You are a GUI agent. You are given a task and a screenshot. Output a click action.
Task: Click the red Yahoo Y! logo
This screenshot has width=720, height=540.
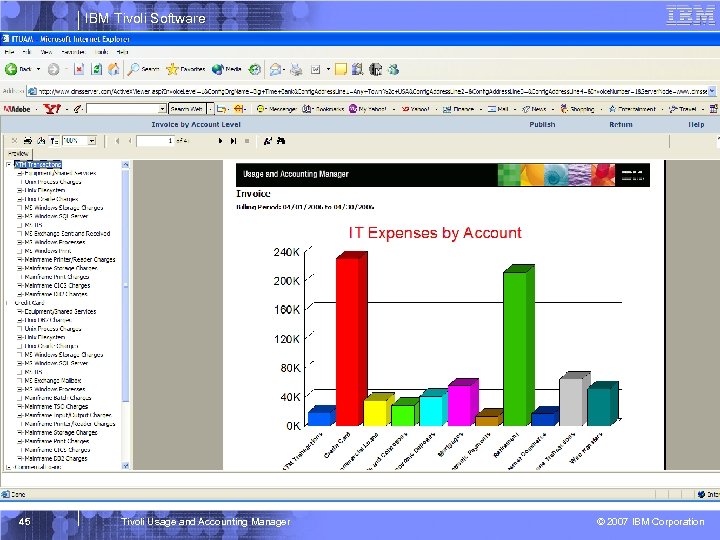pyautogui.click(x=52, y=109)
